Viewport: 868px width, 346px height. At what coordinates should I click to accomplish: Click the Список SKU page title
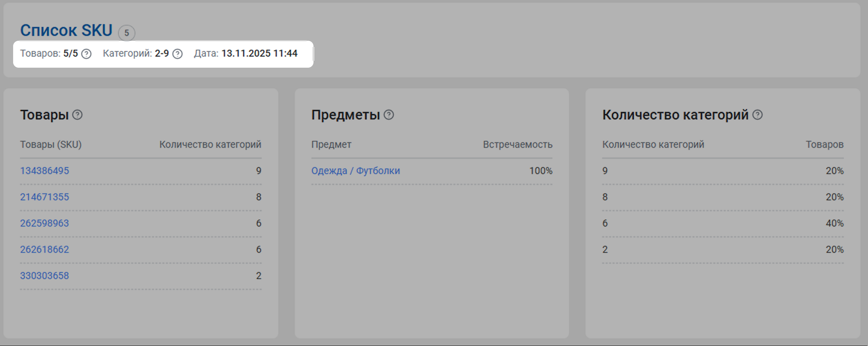(66, 30)
